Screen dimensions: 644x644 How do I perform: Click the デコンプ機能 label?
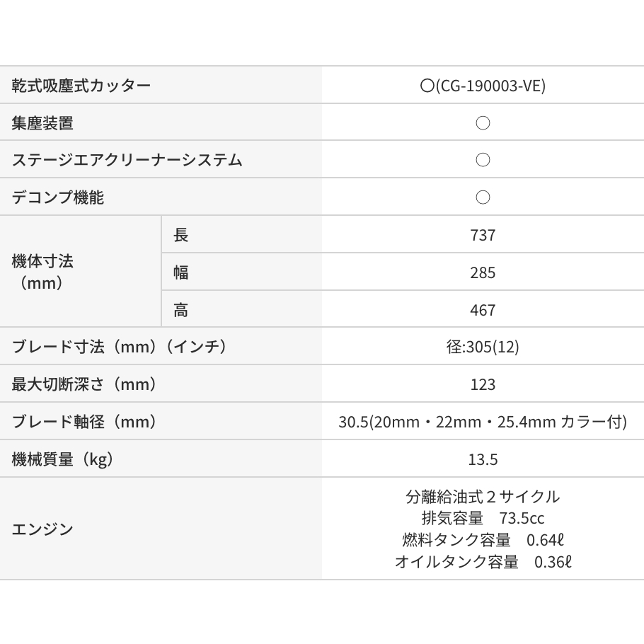tap(58, 197)
